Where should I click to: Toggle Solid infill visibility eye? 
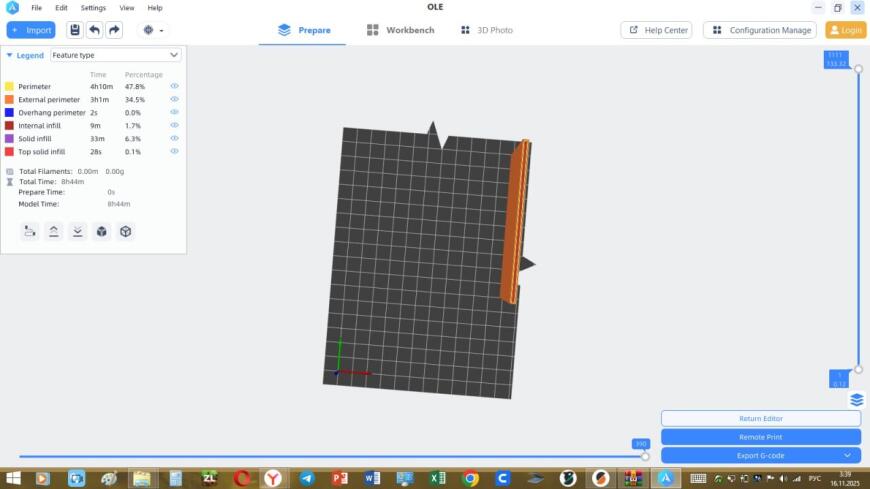pos(174,138)
